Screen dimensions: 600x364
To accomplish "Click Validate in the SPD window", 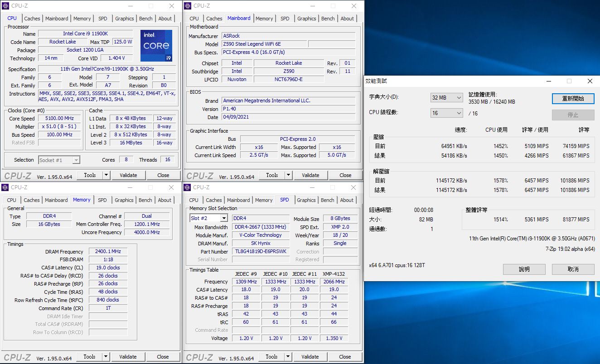I will pyautogui.click(x=310, y=357).
